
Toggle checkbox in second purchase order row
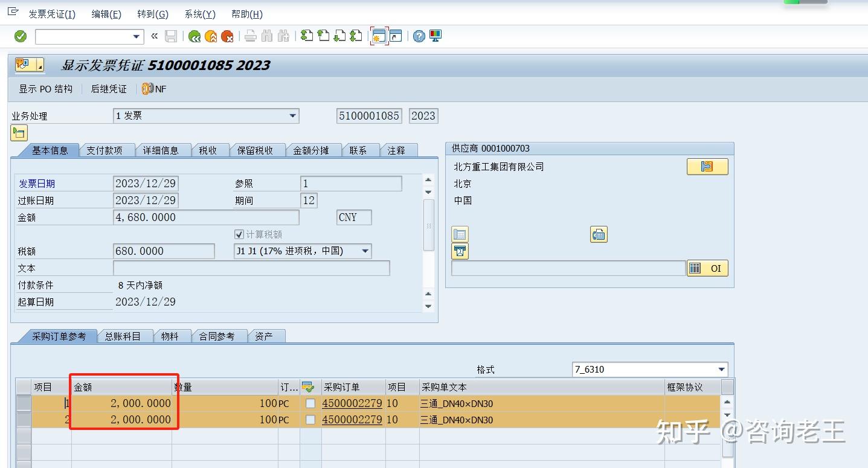(x=310, y=420)
